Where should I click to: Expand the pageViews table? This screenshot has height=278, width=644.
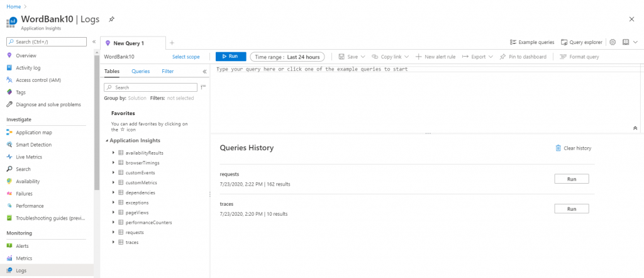point(113,213)
